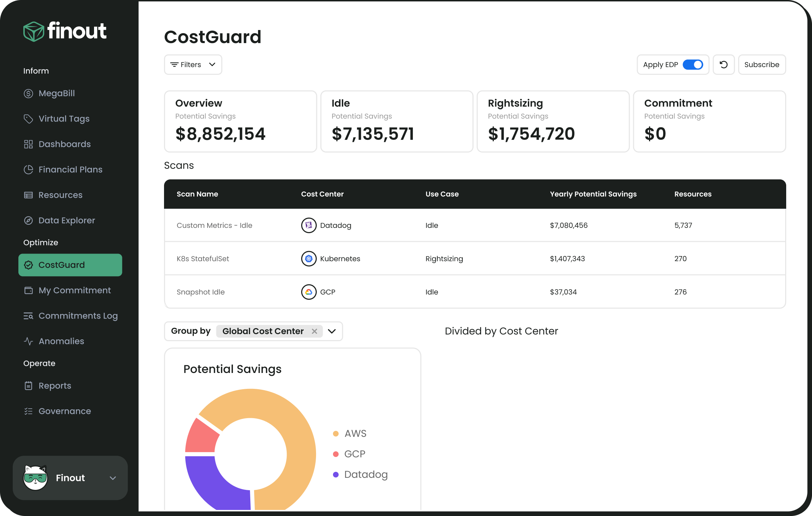
Task: Open the MegaBill billing icon
Action: point(29,93)
